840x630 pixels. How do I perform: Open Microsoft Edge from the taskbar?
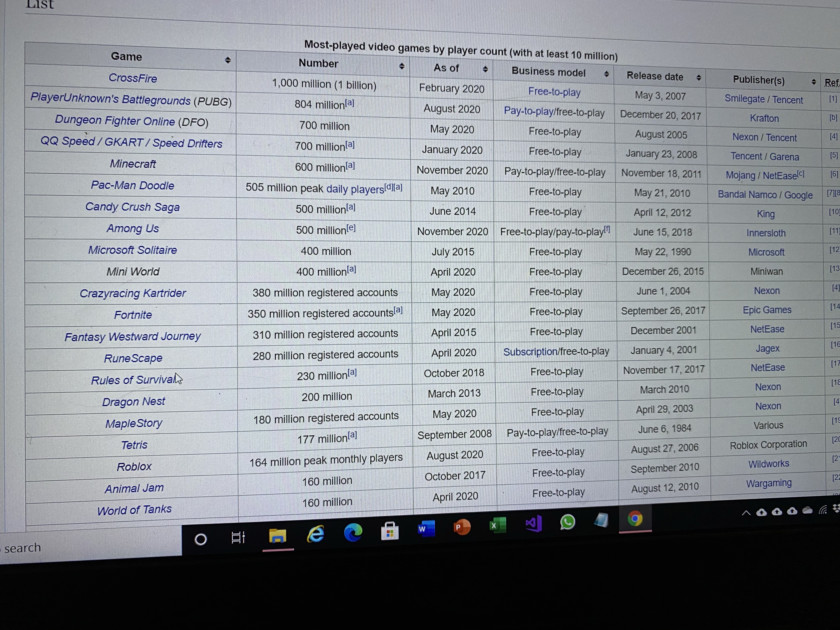pos(353,532)
